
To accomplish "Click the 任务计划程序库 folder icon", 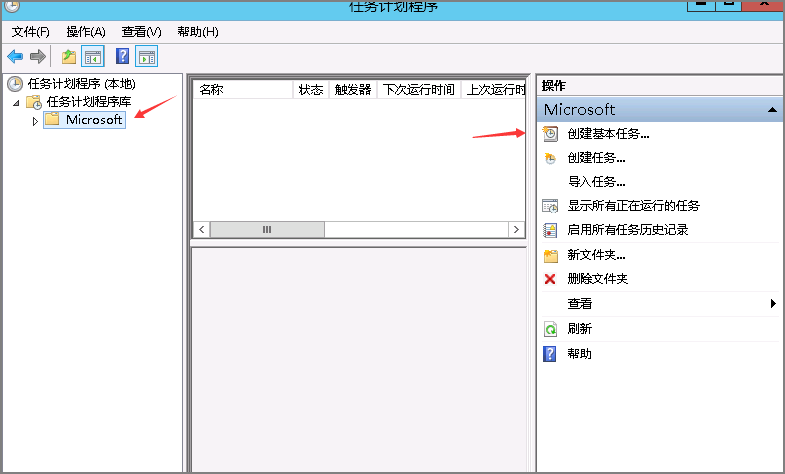I will click(x=34, y=102).
